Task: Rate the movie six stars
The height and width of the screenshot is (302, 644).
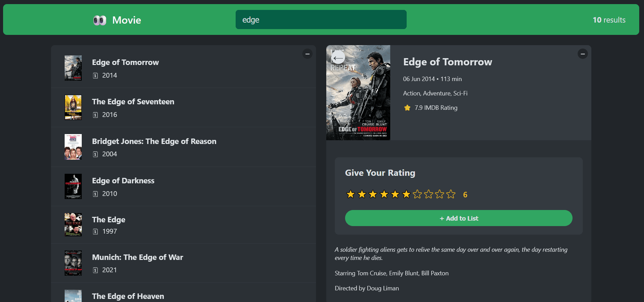Action: [x=406, y=194]
